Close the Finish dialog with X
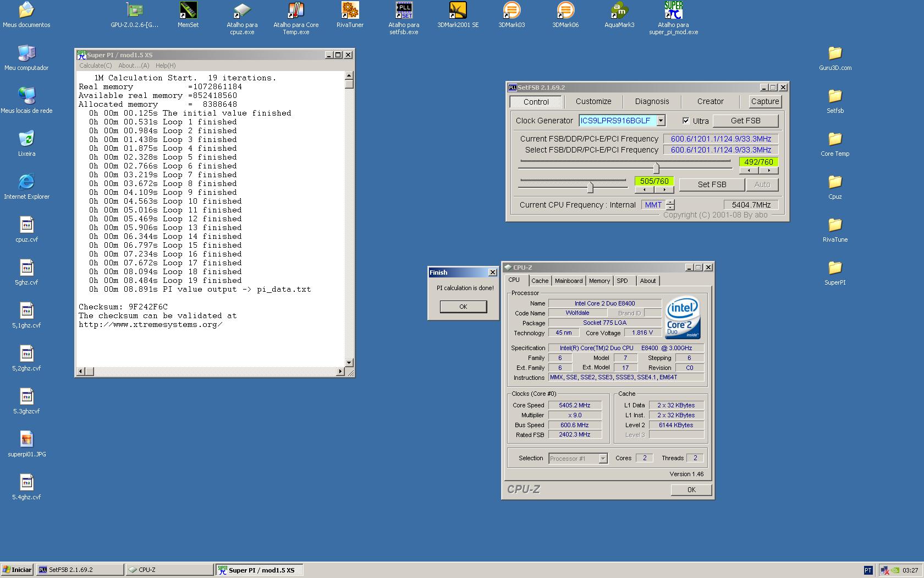 [493, 272]
